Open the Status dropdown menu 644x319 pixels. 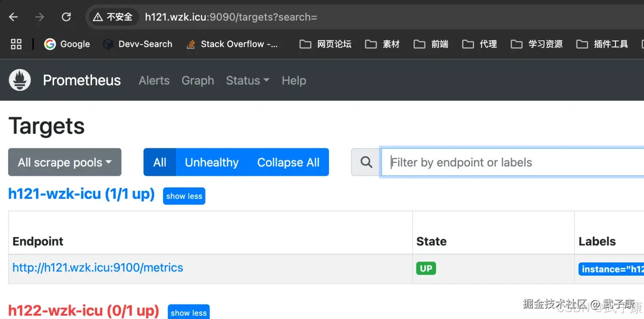(x=247, y=81)
